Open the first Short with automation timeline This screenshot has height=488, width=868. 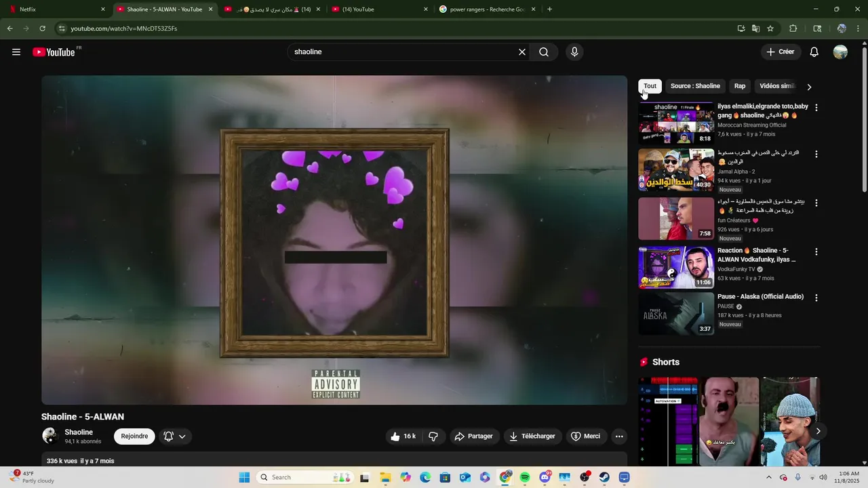pos(668,422)
